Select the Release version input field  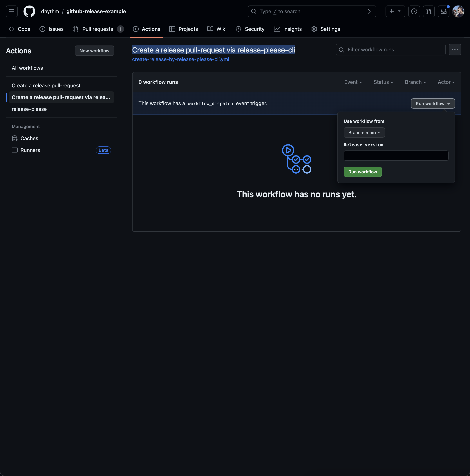(396, 155)
